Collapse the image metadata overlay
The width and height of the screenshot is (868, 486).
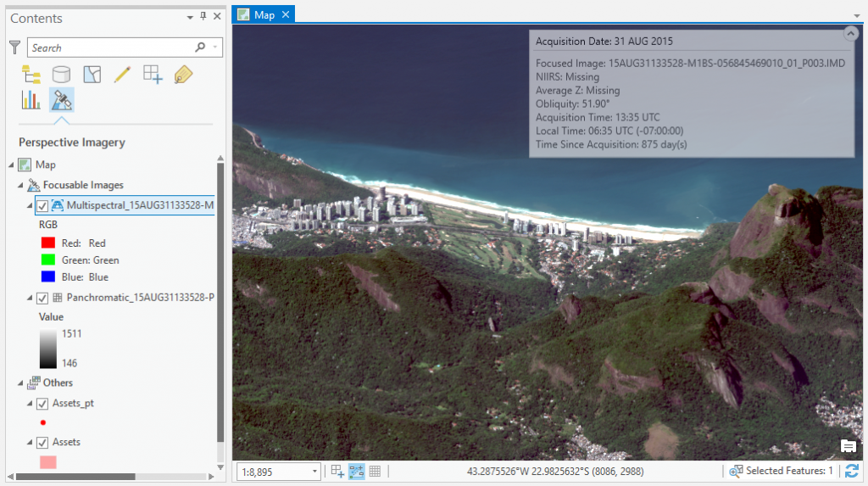(851, 34)
